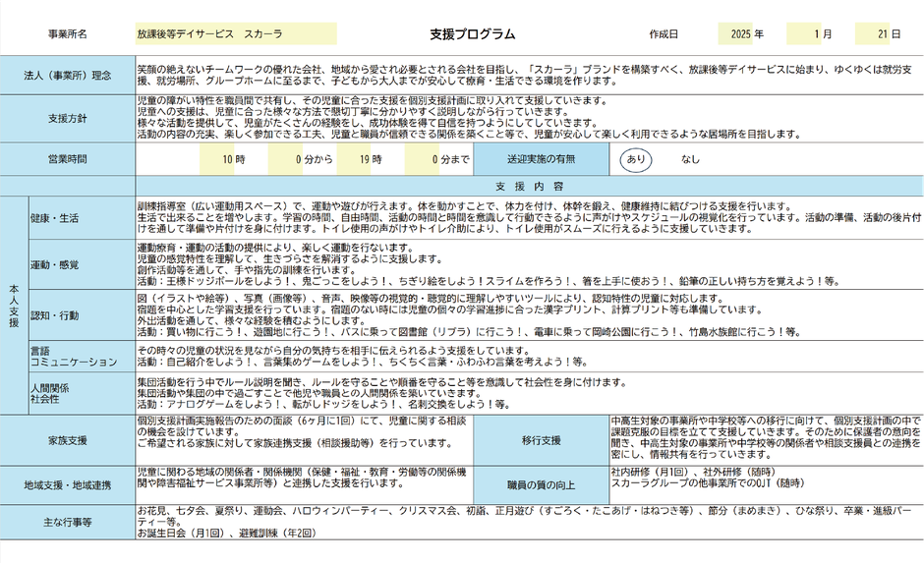Click the line スカーラグループの他事業所でのOJT（随時）
Screen dimensions: 924x563
click(707, 482)
